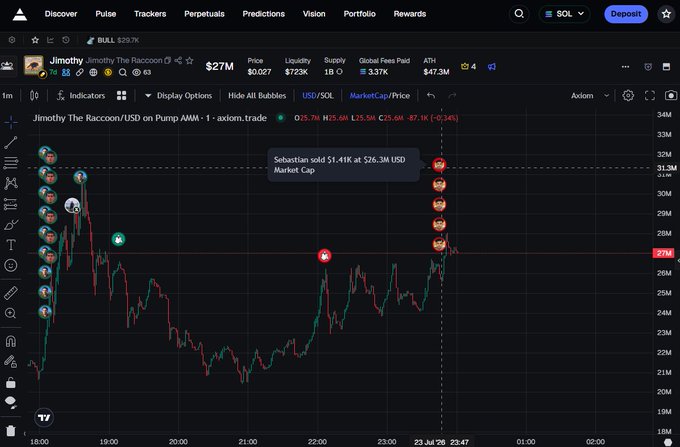The image size is (680, 447).
Task: Select the ruler measure tool
Action: click(11, 293)
